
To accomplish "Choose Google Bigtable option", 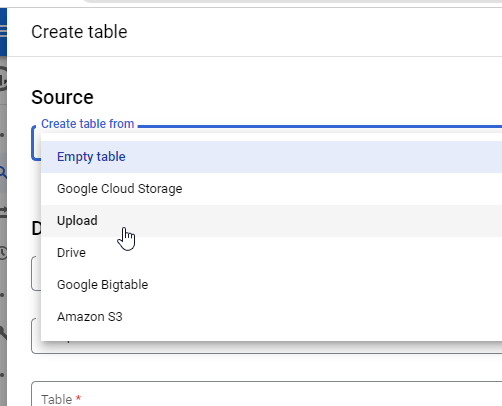I will pyautogui.click(x=271, y=285).
